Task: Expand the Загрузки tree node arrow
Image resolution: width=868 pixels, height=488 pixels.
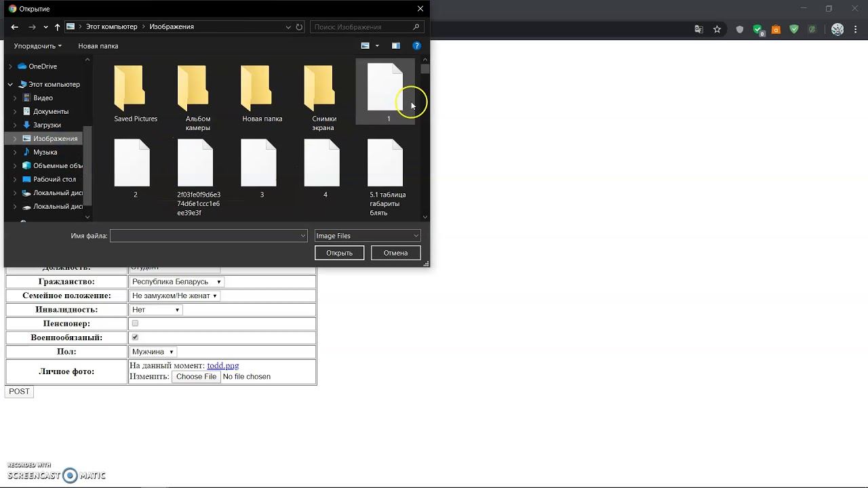Action: (x=15, y=125)
